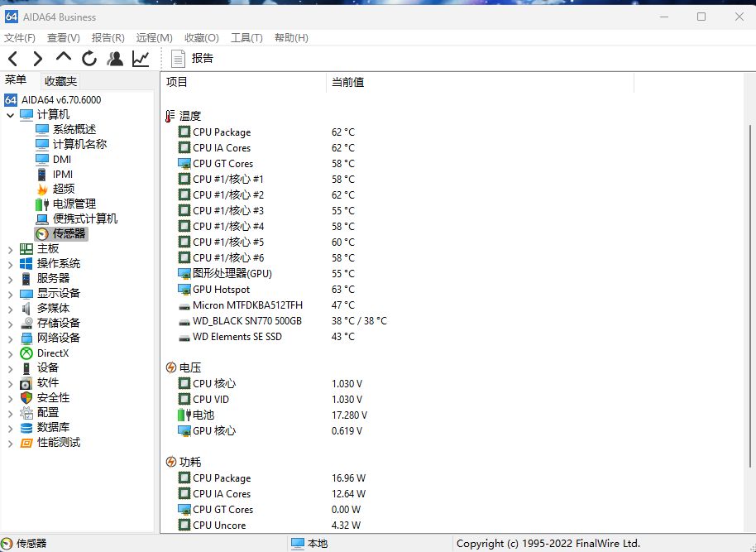Click the 安全性 shield icon

click(x=26, y=398)
